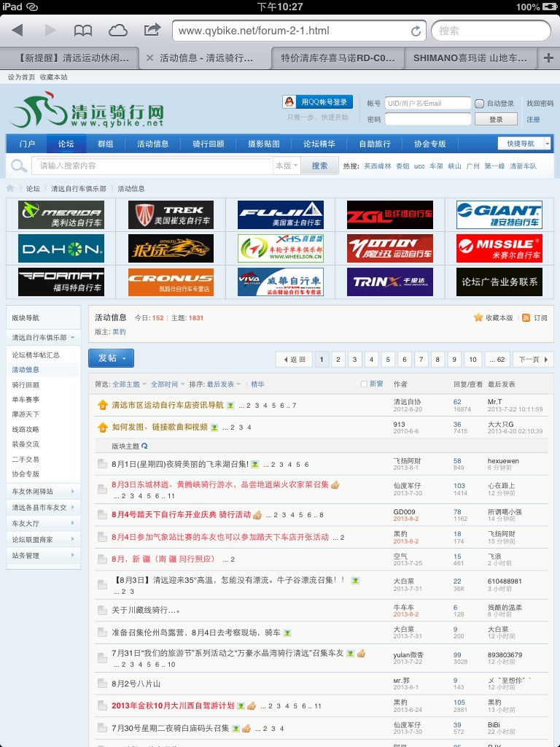Click the RSS subscribe icon (订阅)
560x747 pixels.
pos(526,318)
